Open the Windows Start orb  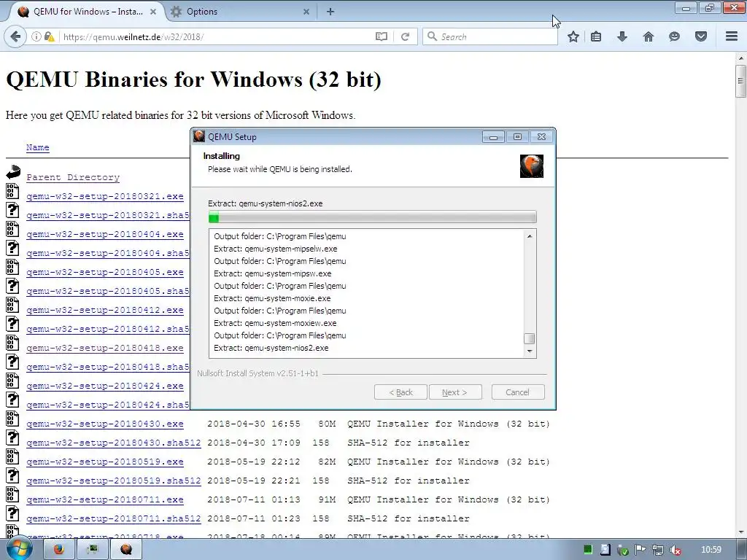click(20, 548)
